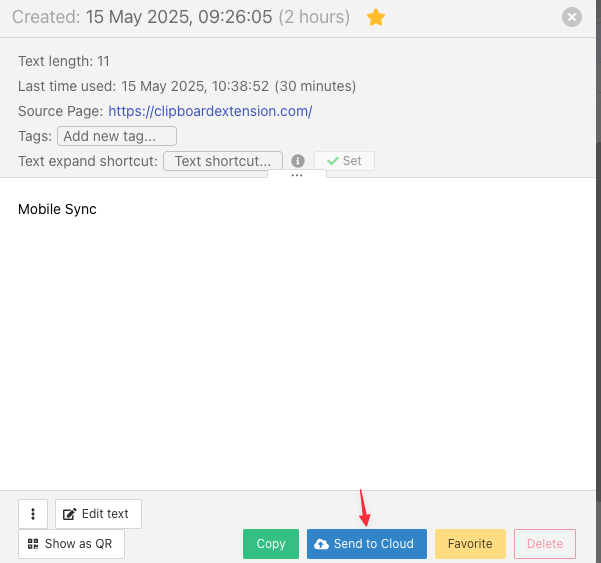This screenshot has width=601, height=563.
Task: Click the Text expand shortcut label
Action: click(x=88, y=161)
